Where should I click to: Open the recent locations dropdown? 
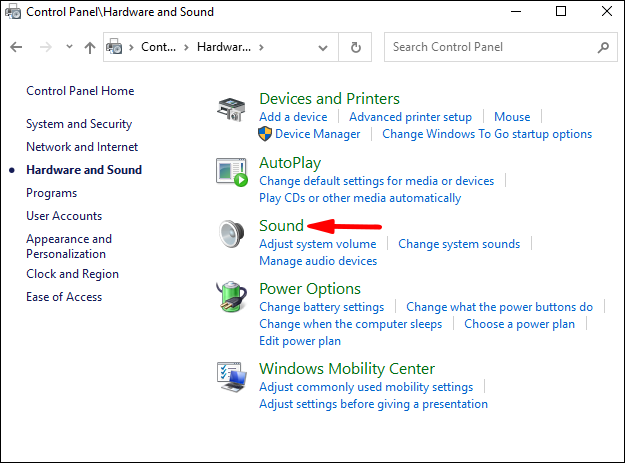click(x=68, y=47)
